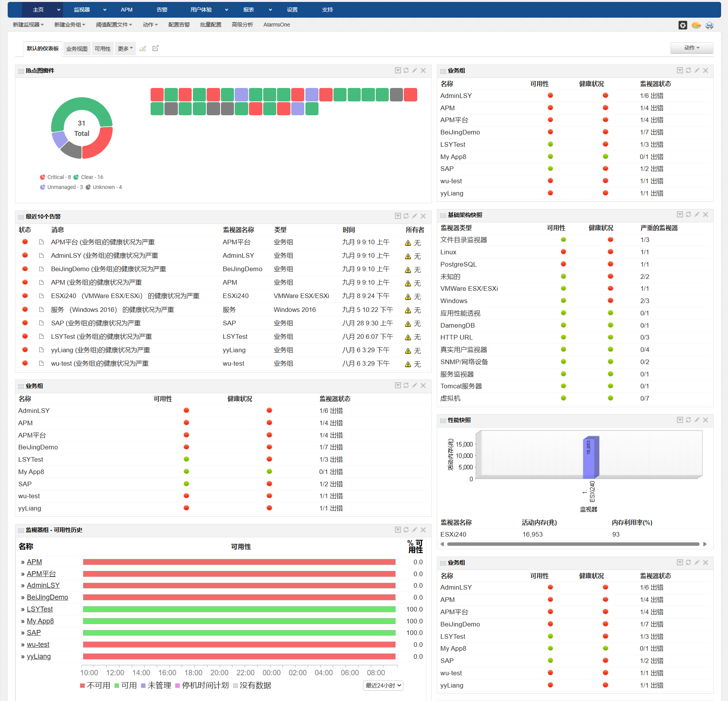Viewport: 728px width, 701px height.
Task: Open the 最近24小时 time range selector
Action: pos(383,685)
